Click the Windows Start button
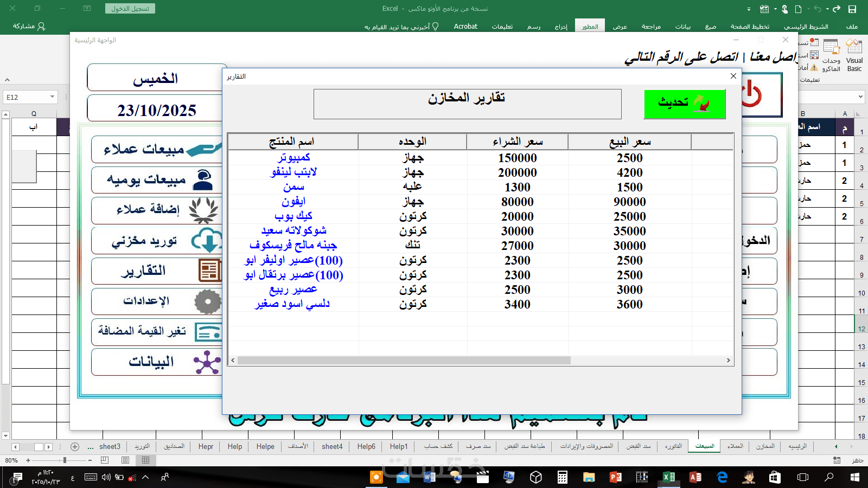Viewport: 868px width, 488px height. point(855,477)
